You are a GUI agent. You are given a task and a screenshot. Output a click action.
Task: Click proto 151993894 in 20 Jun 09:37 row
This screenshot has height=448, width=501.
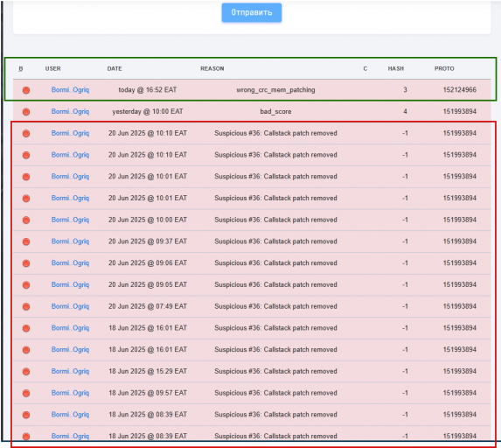tap(459, 241)
